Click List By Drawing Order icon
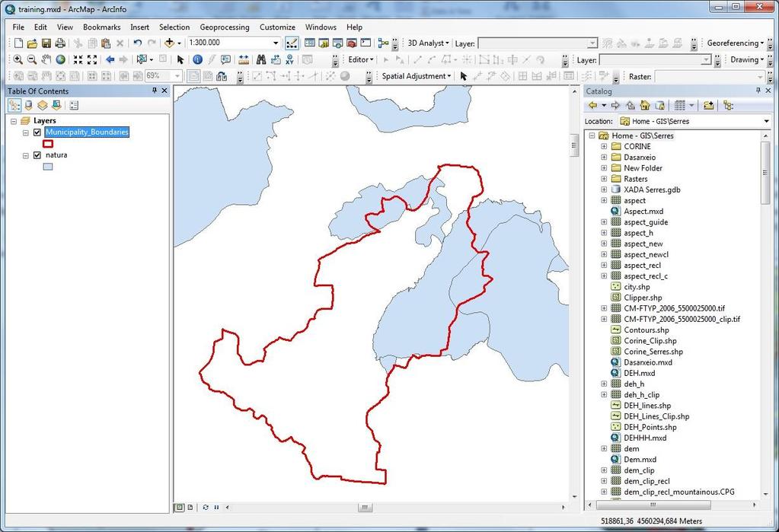779x532 pixels. click(x=14, y=105)
